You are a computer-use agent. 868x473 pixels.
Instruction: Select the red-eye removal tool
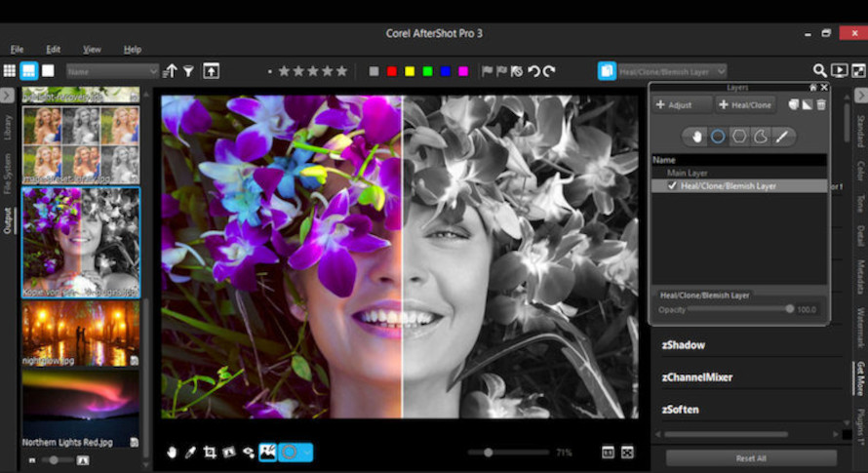coord(248,453)
